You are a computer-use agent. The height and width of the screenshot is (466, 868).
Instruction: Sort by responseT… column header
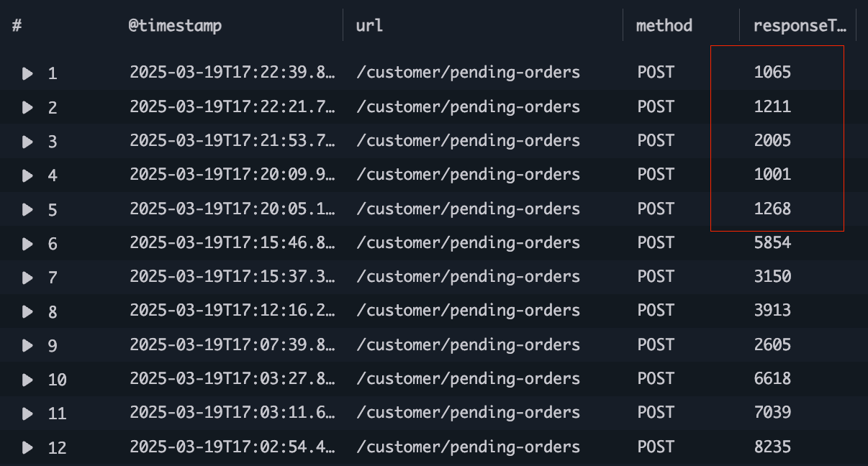(x=799, y=26)
